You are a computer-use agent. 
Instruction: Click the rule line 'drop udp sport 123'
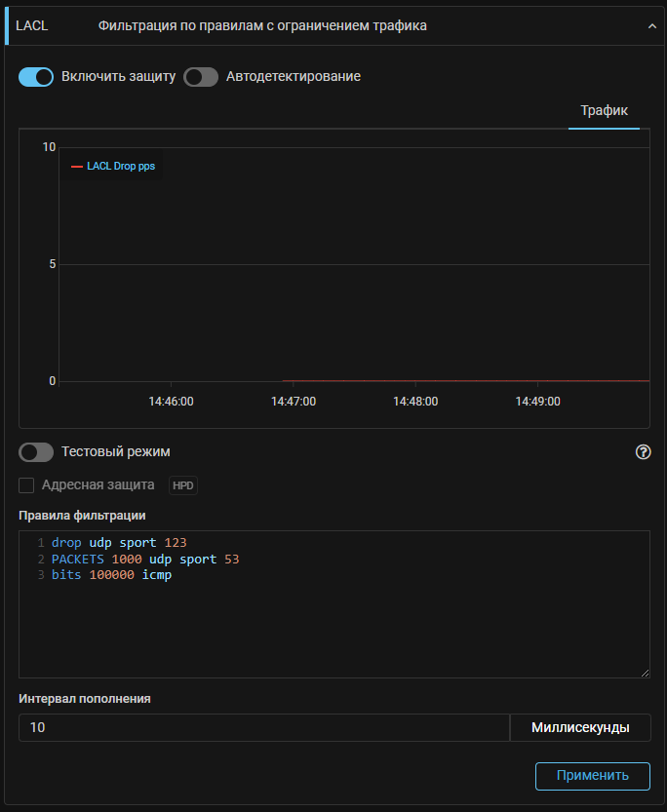click(118, 542)
